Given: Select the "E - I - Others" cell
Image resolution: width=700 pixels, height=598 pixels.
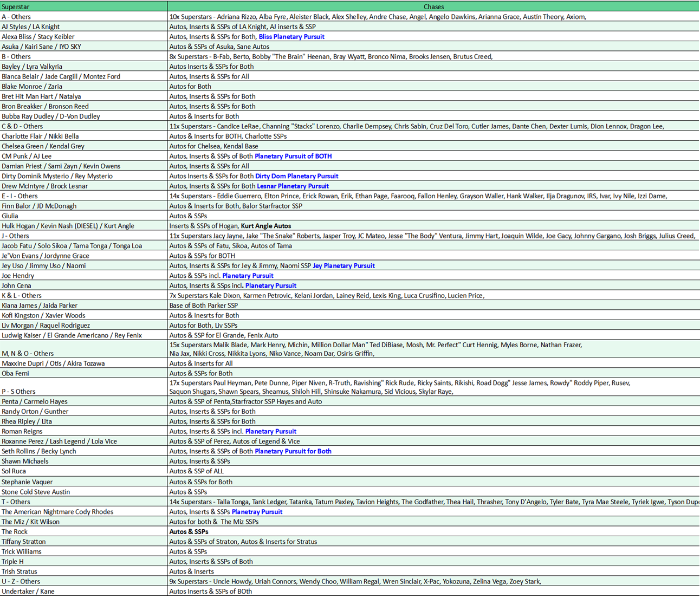Looking at the screenshot, I should pos(83,196).
